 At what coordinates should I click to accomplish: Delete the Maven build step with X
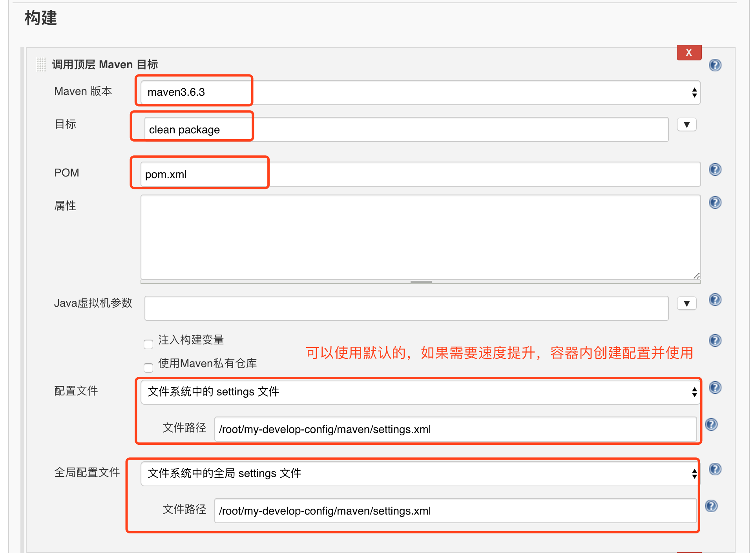click(x=688, y=53)
